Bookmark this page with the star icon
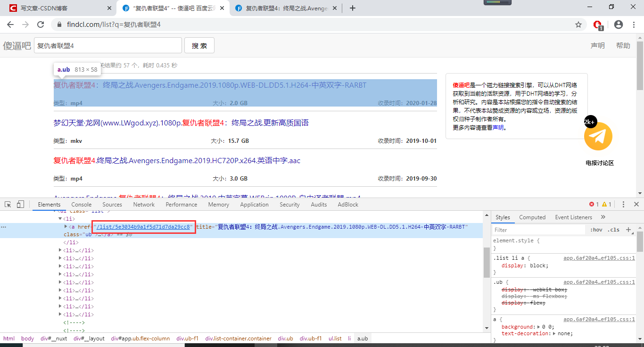 tap(578, 25)
